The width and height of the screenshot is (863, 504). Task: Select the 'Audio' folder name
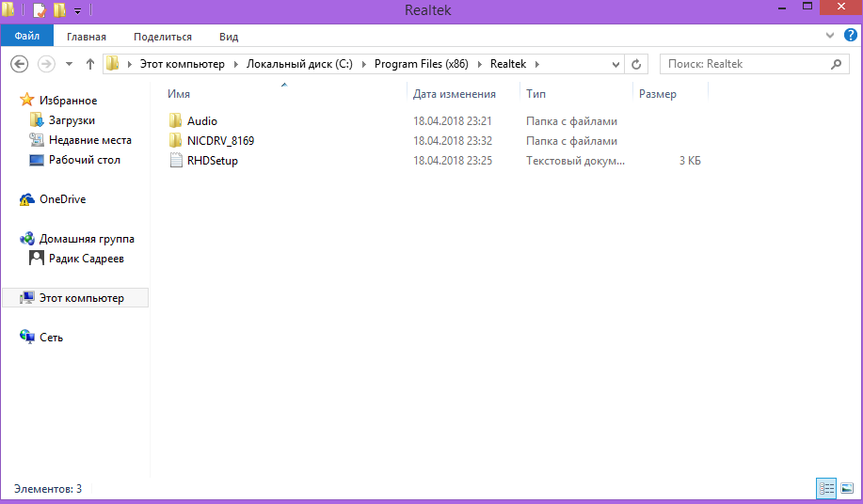(202, 121)
